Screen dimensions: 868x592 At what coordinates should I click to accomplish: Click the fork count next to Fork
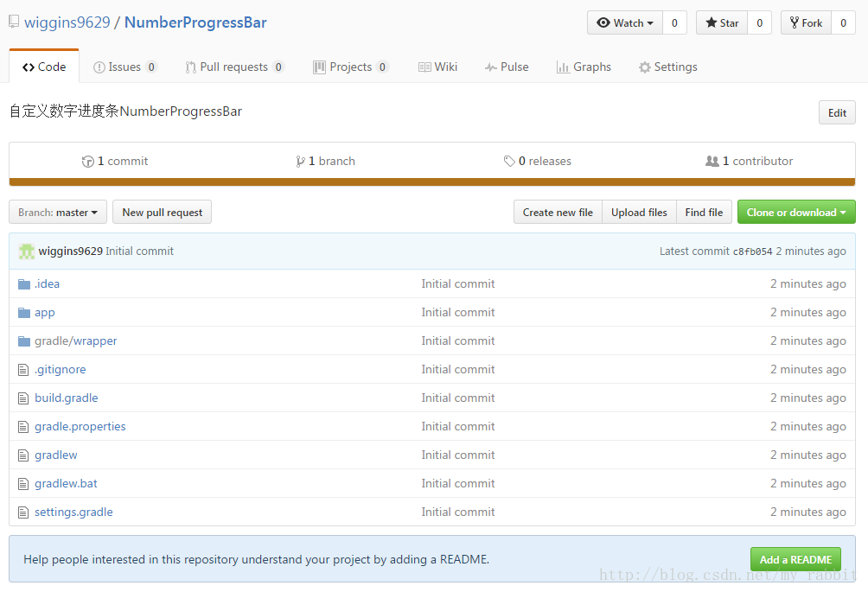click(843, 22)
